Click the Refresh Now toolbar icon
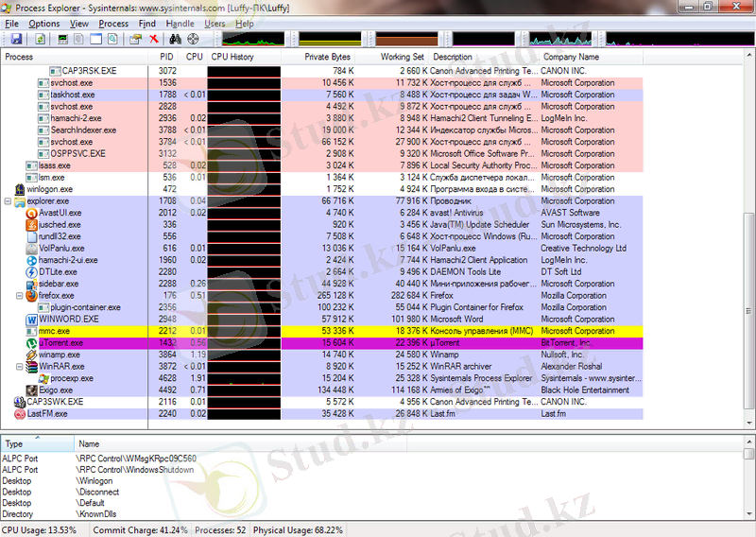The width and height of the screenshot is (756, 537). (x=40, y=39)
